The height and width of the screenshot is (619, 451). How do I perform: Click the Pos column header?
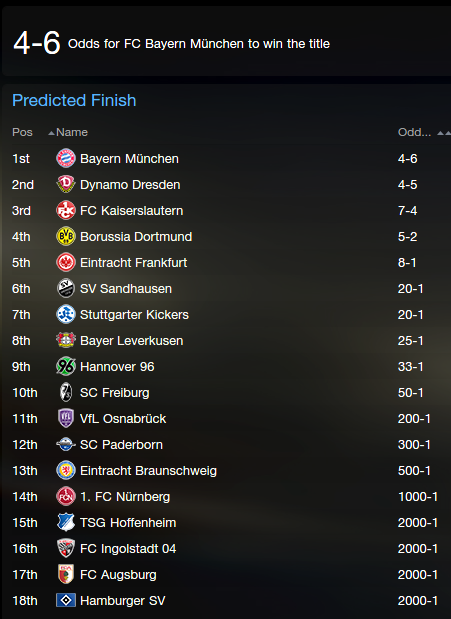(x=22, y=132)
